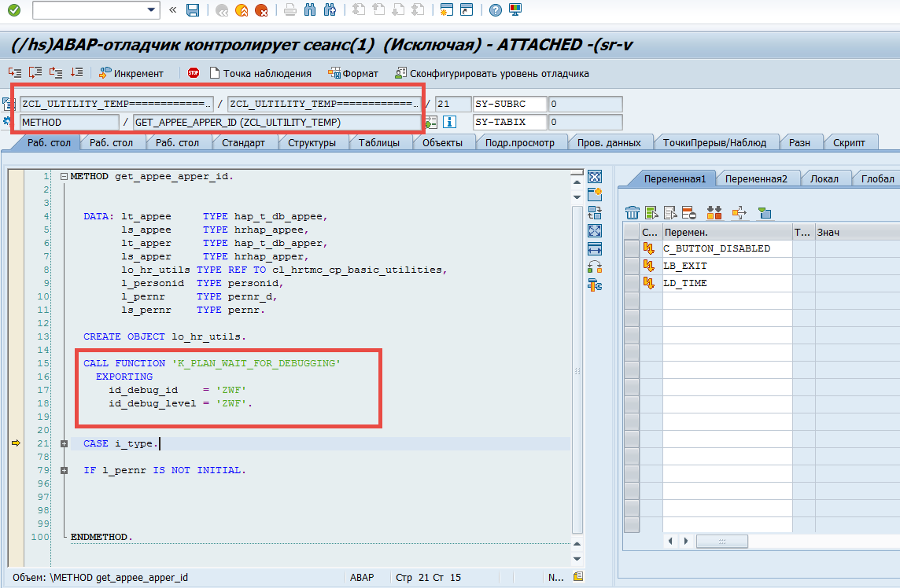Viewport: 900px width, 588px height.
Task: Click the swap variables icon in Переменная1 toolbar
Action: [x=714, y=213]
